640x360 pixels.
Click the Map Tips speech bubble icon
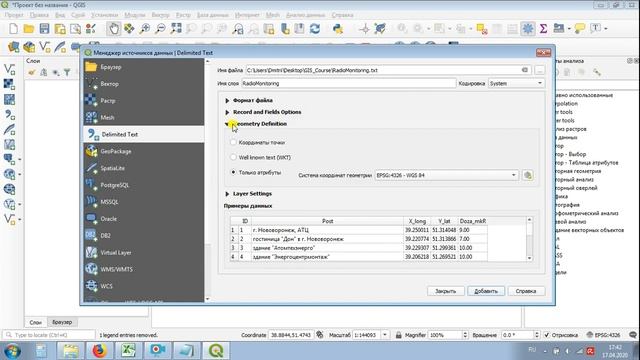[579, 29]
